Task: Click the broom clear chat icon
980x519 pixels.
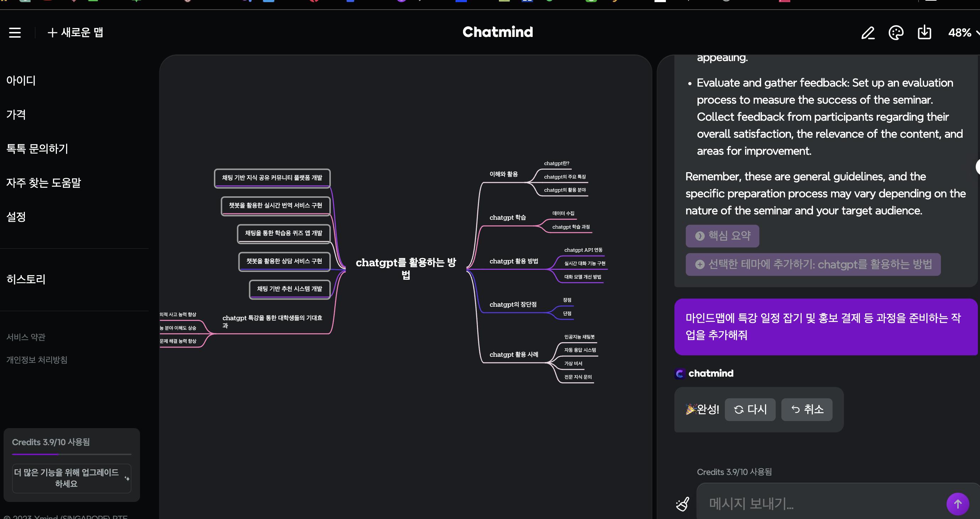Action: (x=683, y=504)
